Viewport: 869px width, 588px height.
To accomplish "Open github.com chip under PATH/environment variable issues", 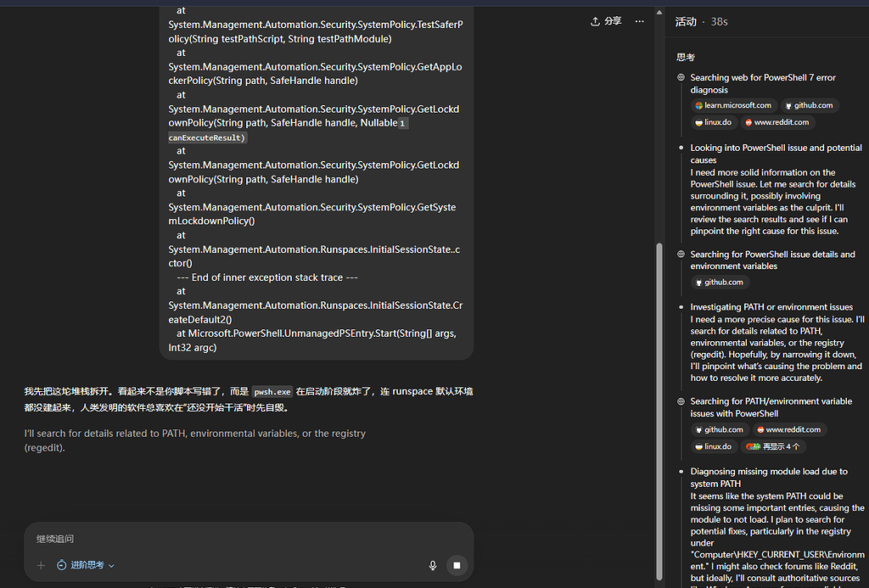I will [x=720, y=429].
